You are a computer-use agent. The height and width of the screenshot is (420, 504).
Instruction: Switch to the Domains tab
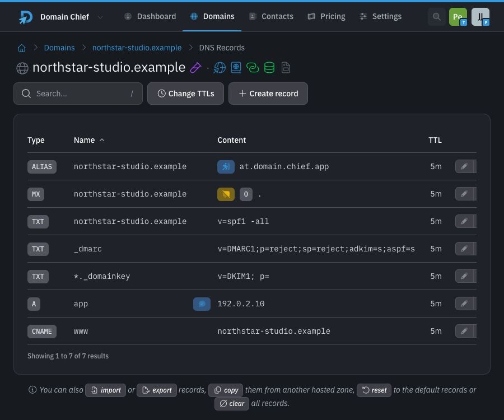point(212,16)
